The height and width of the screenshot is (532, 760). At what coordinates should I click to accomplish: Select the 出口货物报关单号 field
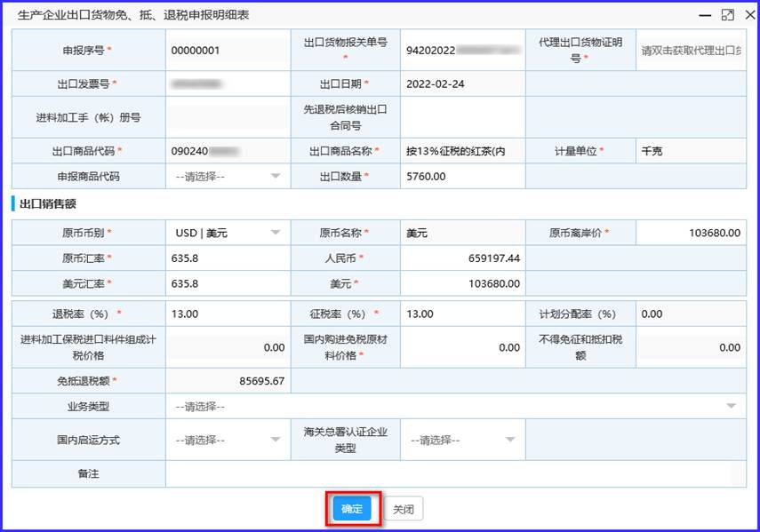tap(462, 51)
